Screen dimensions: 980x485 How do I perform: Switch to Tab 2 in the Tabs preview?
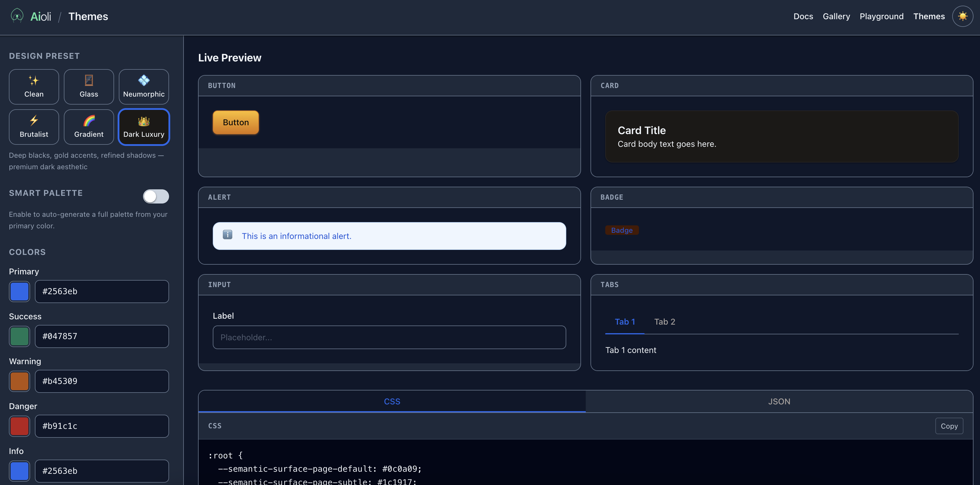(x=664, y=322)
